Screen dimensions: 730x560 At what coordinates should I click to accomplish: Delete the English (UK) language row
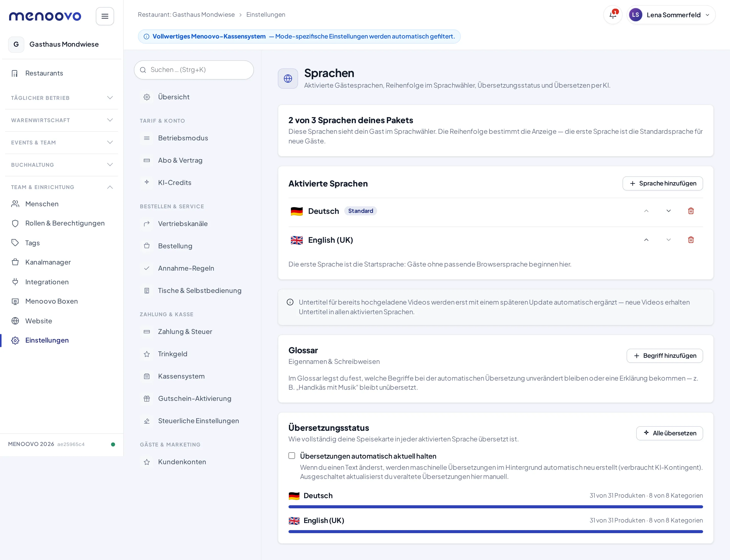[x=691, y=240]
